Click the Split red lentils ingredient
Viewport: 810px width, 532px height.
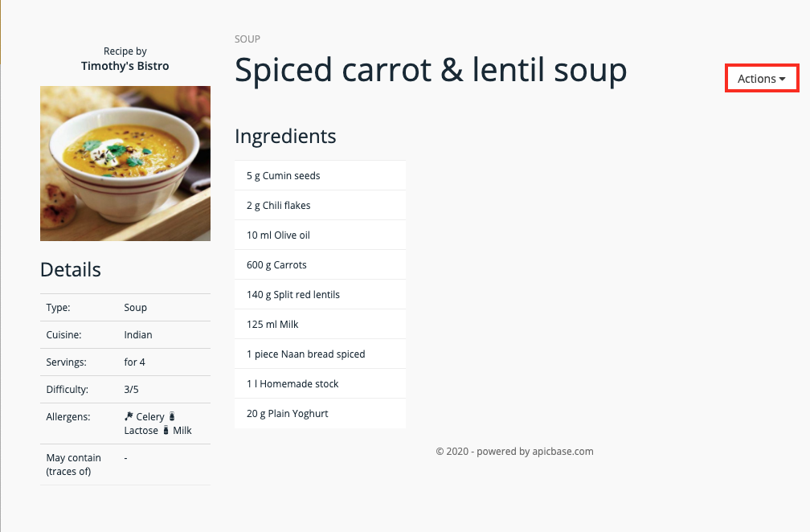pos(320,294)
